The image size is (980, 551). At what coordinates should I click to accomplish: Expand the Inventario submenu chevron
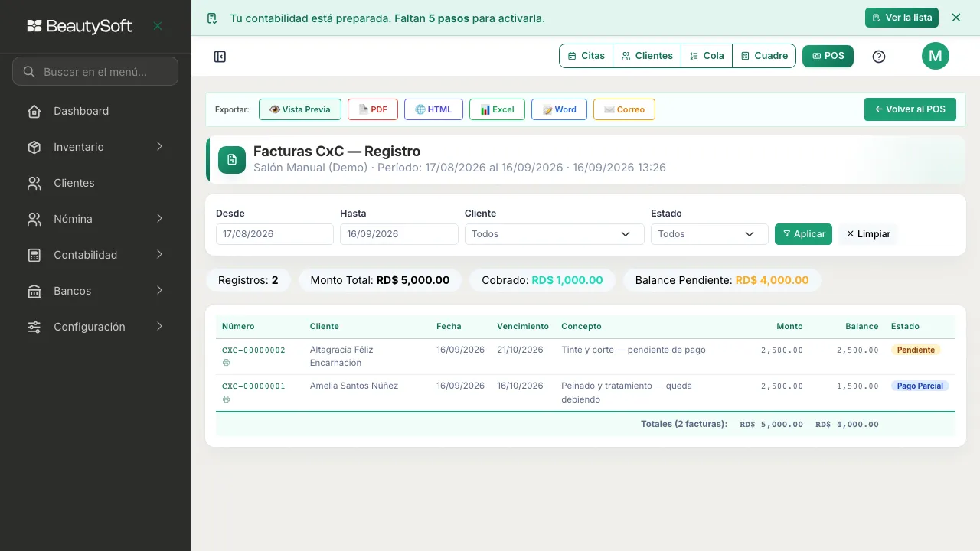coord(159,146)
